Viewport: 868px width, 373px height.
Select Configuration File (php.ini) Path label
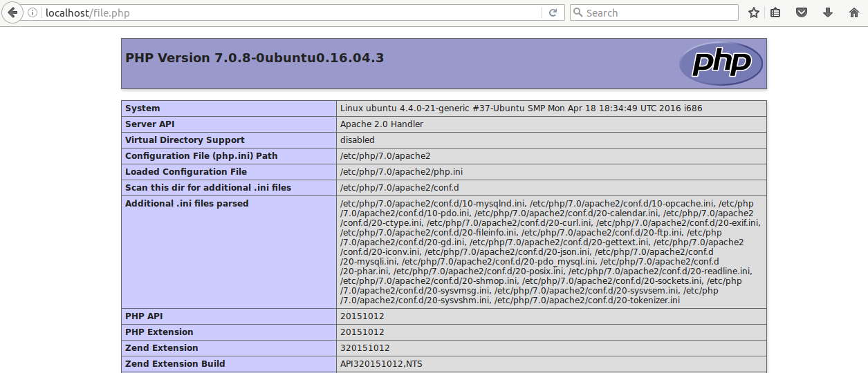[201, 156]
